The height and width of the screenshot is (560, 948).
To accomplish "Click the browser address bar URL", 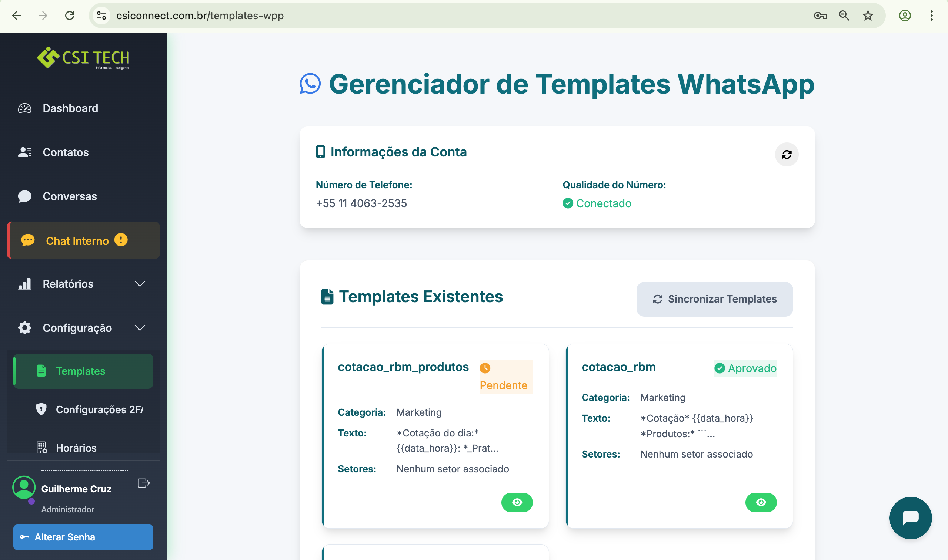I will tap(200, 16).
